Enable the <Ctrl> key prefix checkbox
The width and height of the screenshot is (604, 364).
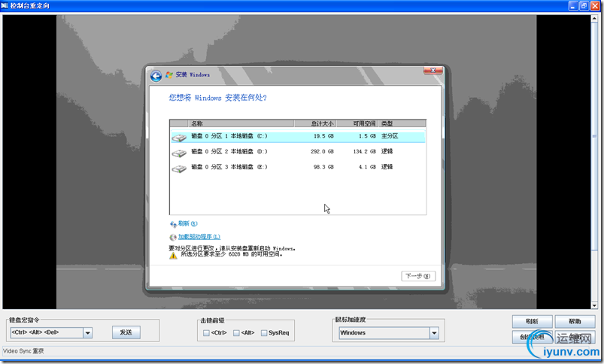[206, 333]
